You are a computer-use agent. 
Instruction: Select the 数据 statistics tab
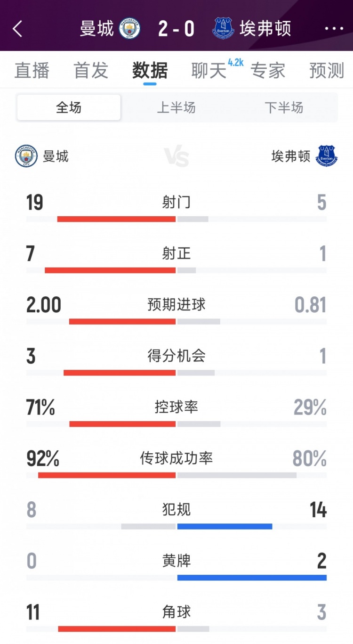(x=150, y=71)
